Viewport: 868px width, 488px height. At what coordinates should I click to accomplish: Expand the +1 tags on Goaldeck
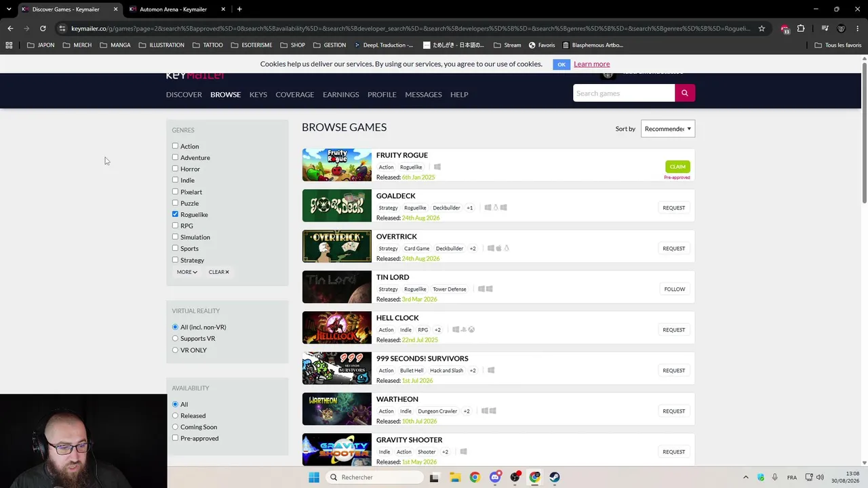point(469,208)
